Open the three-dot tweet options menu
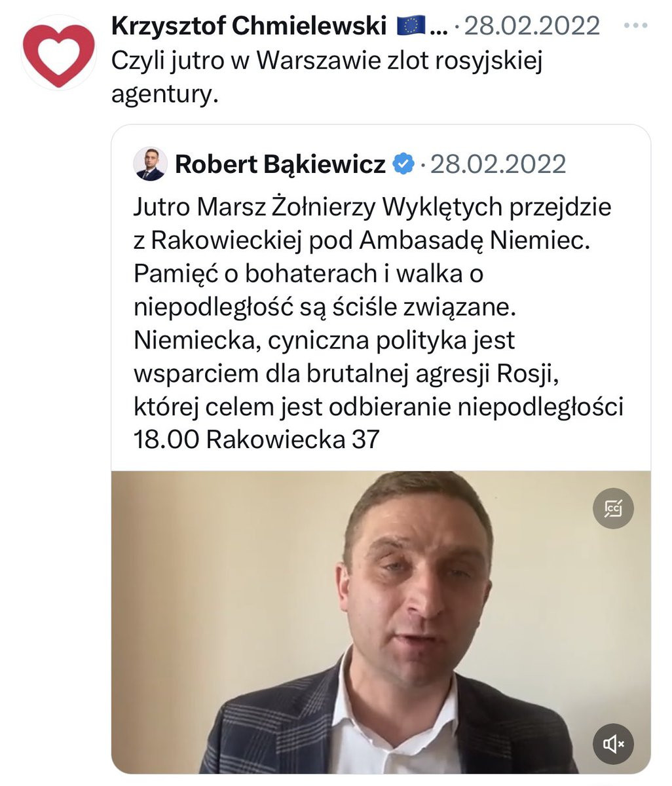 point(636,26)
